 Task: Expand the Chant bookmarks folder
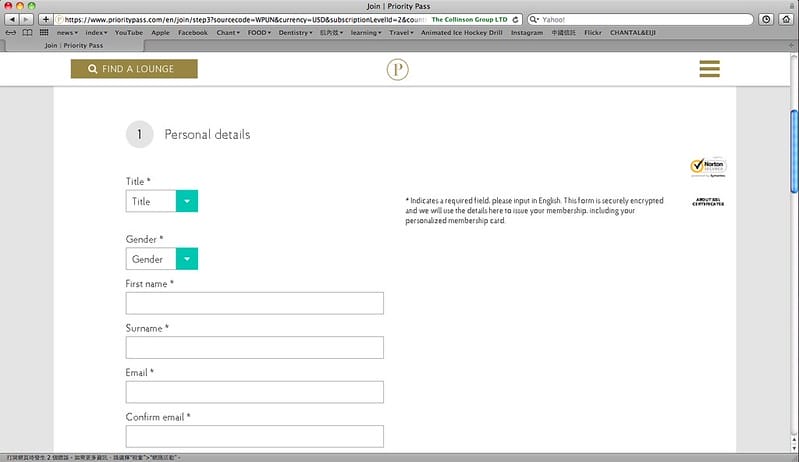point(228,33)
